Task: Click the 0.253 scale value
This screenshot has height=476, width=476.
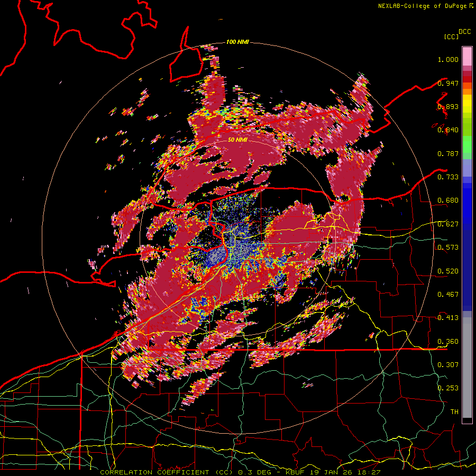Action: [448, 388]
